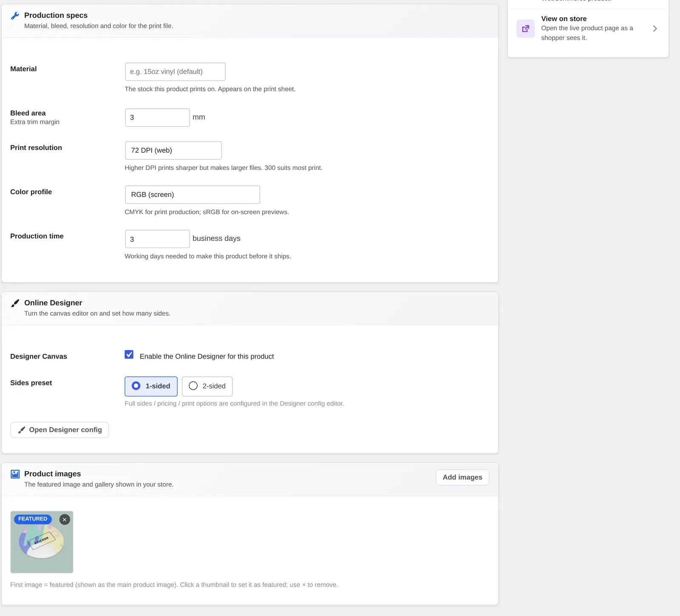The height and width of the screenshot is (616, 680).
Task: Open the View on store link
Action: 588,28
